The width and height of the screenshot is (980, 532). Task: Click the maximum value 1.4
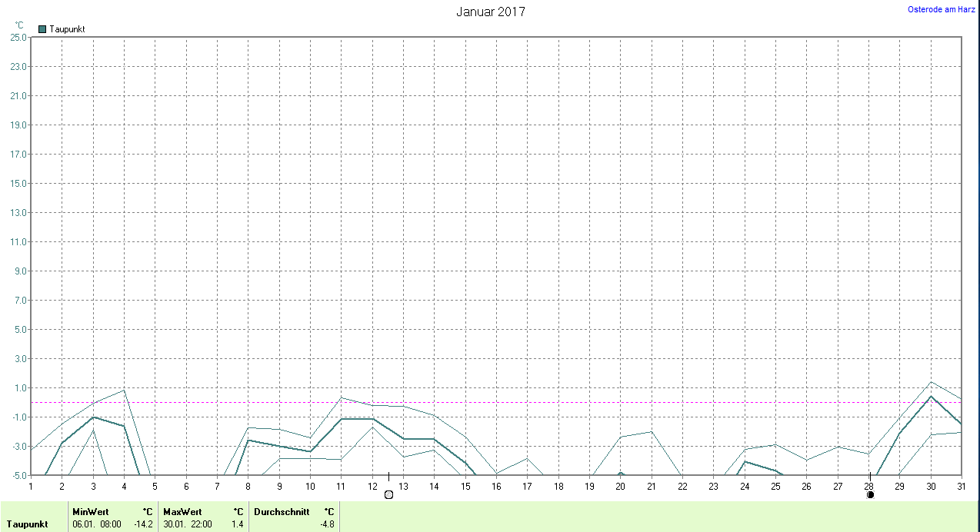(239, 524)
